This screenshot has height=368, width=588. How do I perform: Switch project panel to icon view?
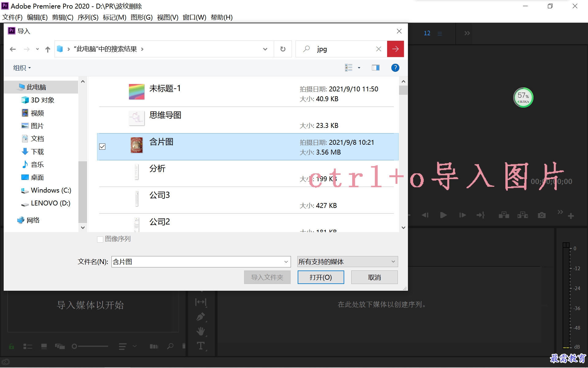point(44,346)
